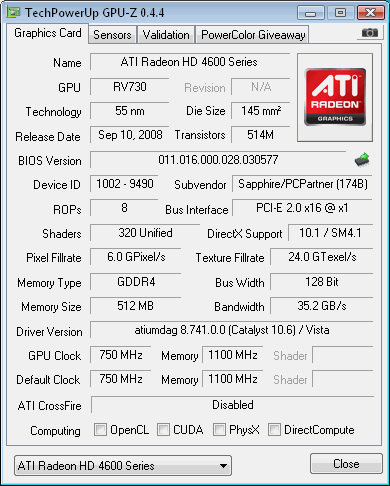This screenshot has height=486, width=390.
Task: Click the Driver Version field
Action: coord(232,330)
